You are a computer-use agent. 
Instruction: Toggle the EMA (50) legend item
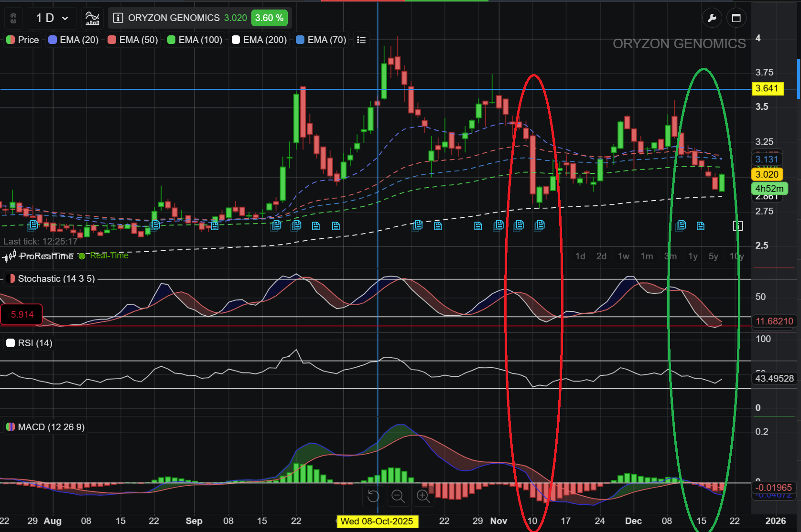tap(133, 40)
